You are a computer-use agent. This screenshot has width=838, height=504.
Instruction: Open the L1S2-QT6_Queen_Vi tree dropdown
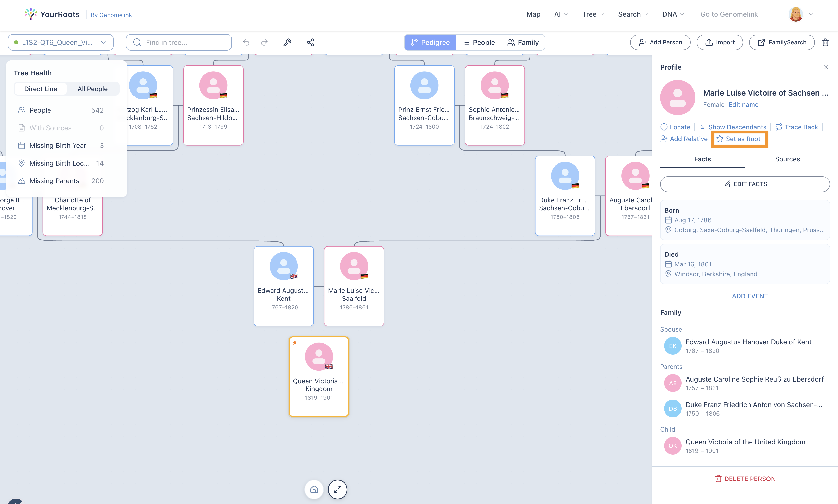pos(61,42)
